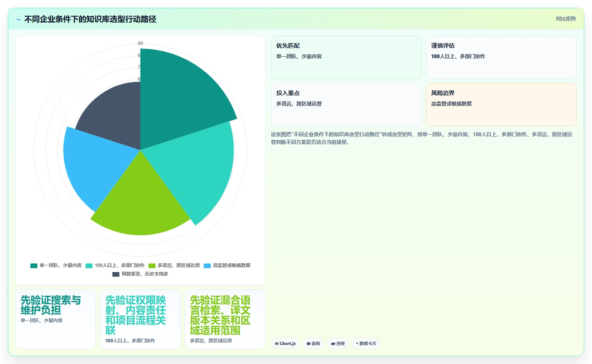Open the 先验证权限映射、内容责任和项目流程关联 card
Image resolution: width=592 pixels, height=364 pixels.
point(140,319)
